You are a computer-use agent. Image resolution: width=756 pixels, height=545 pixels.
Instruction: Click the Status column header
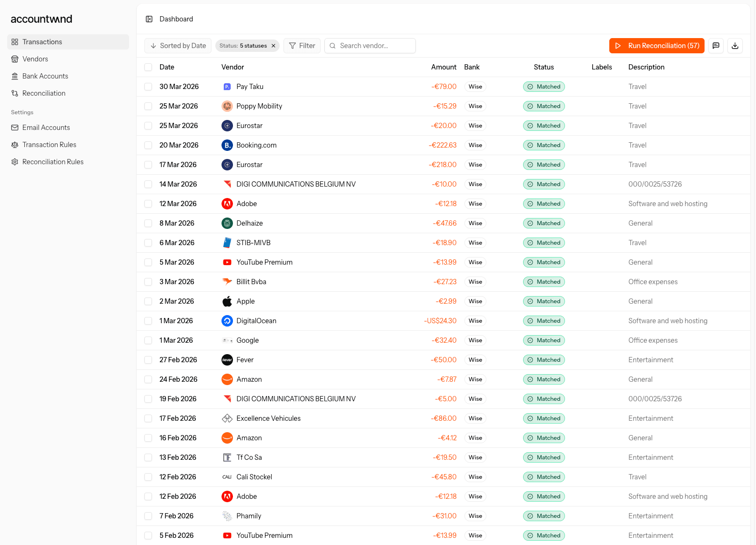[544, 67]
